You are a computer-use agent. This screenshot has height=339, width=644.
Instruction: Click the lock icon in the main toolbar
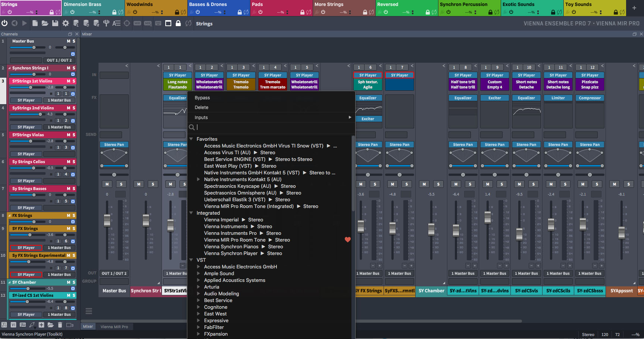click(178, 23)
